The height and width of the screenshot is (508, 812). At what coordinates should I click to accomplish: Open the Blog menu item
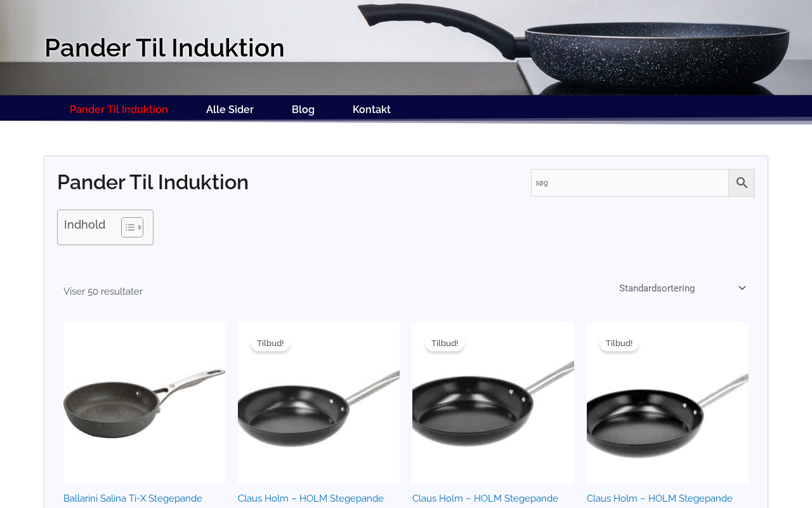tap(303, 109)
